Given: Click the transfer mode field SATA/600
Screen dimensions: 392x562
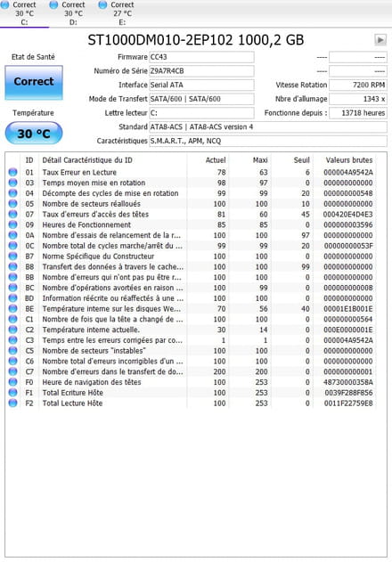Looking at the screenshot, I should (x=201, y=99).
